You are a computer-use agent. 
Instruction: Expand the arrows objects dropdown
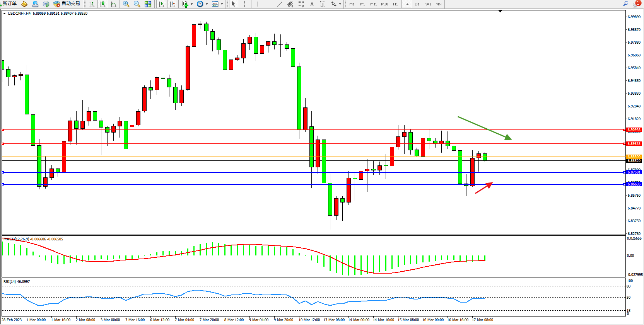(340, 4)
